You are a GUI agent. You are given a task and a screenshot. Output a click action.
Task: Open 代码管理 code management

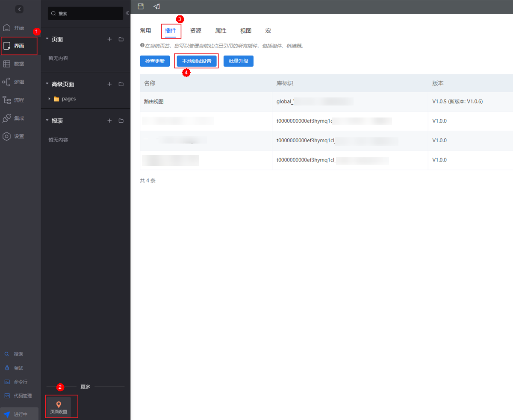tap(18, 396)
